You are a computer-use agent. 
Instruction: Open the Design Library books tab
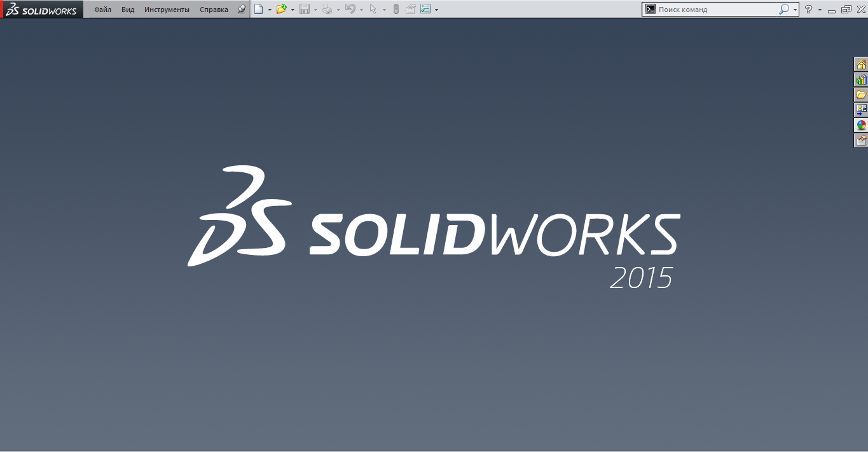(861, 80)
